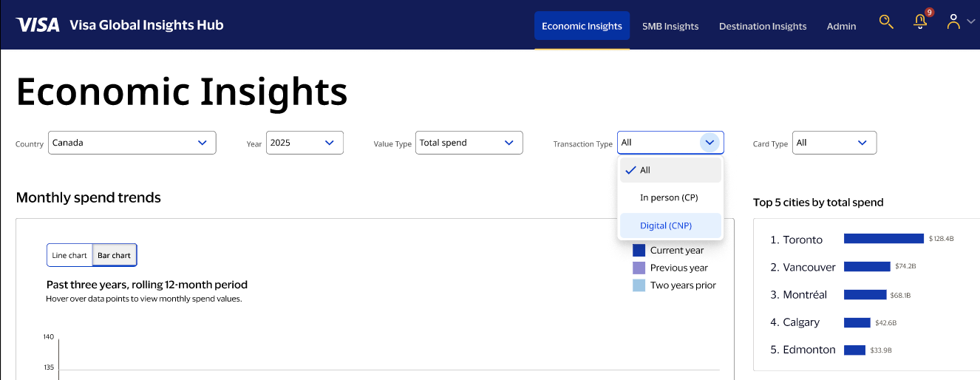Click the Monthly spend trends heading
Image resolution: width=980 pixels, height=380 pixels.
(88, 197)
